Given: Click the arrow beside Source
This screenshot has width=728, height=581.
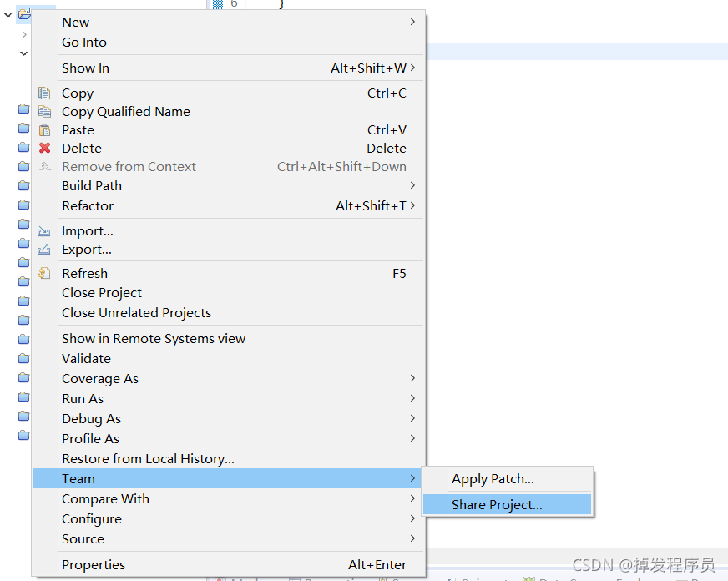Looking at the screenshot, I should coord(412,538).
